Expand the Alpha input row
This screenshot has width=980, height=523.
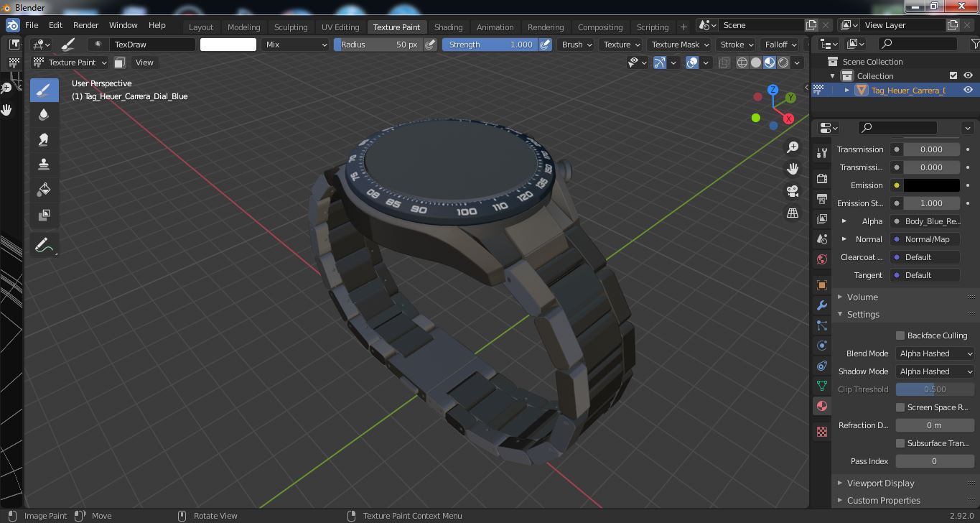(x=844, y=221)
